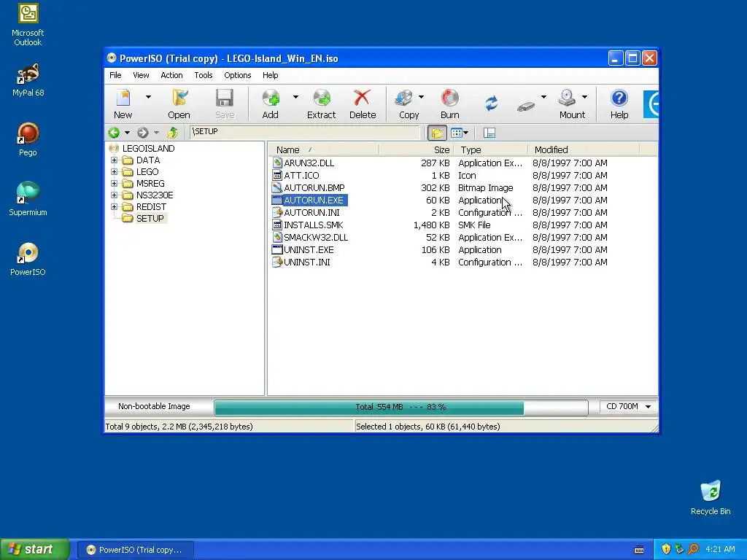The image size is (747, 560).
Task: Sort by the Name column header
Action: point(323,149)
